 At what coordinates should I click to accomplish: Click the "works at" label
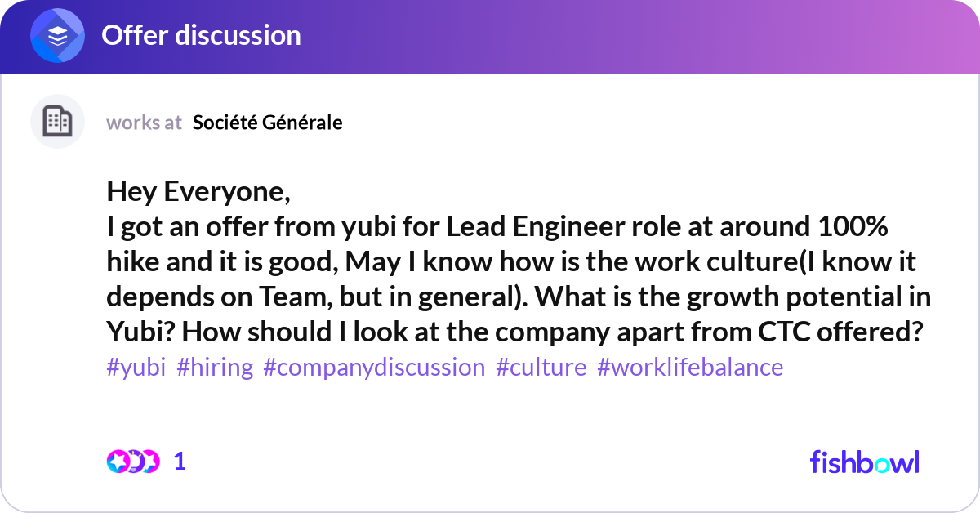point(144,123)
